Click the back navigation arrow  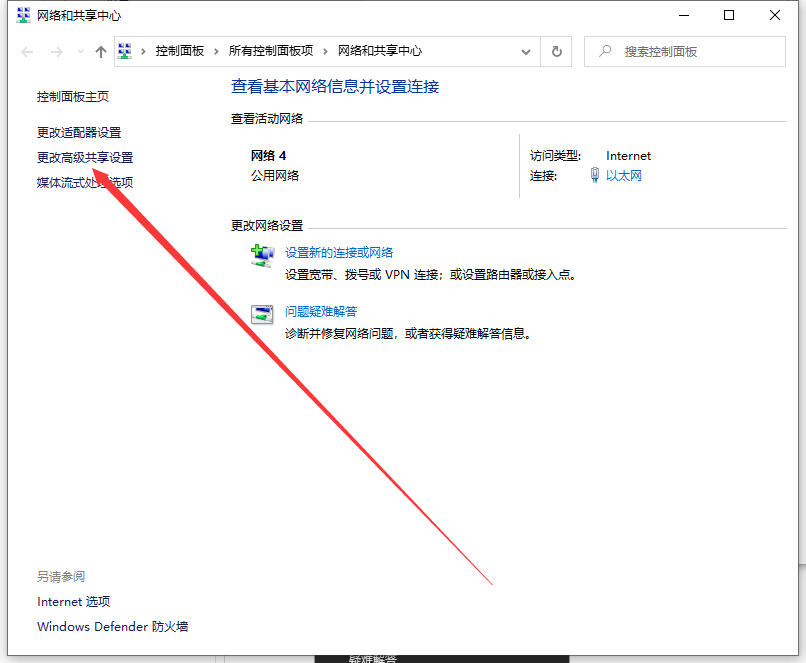point(27,52)
